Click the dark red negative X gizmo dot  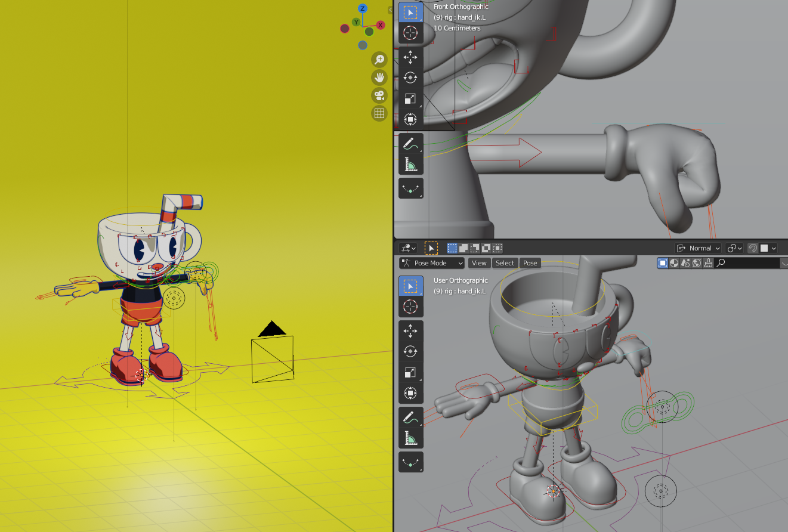pos(345,28)
